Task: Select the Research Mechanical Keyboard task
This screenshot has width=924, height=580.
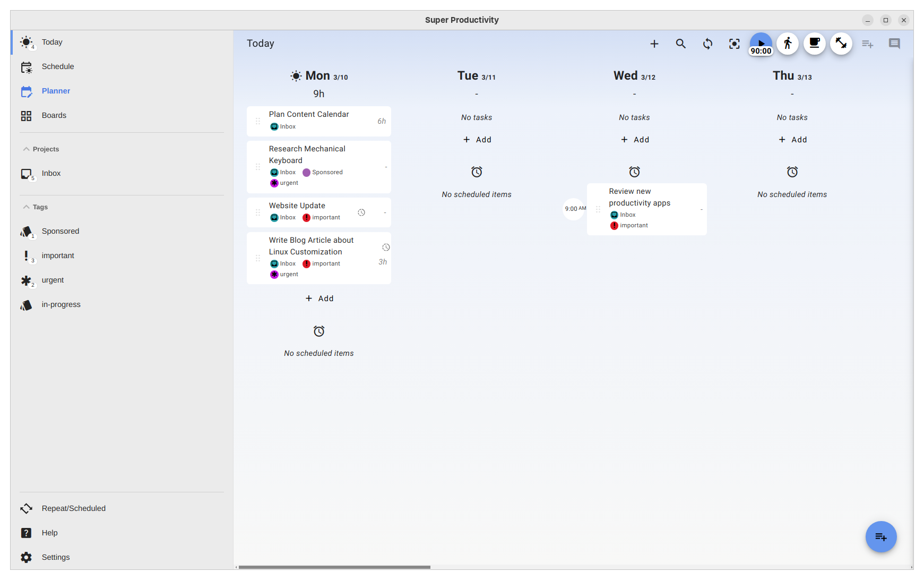Action: (x=319, y=167)
